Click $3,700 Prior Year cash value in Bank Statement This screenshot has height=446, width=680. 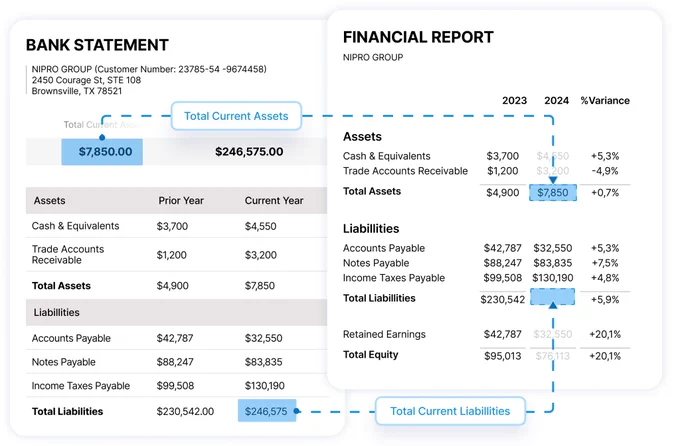click(x=172, y=226)
